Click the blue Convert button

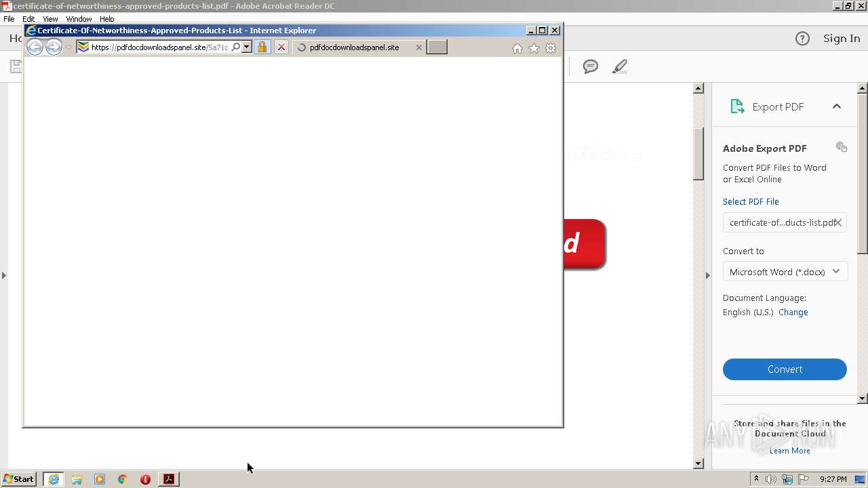click(x=785, y=369)
